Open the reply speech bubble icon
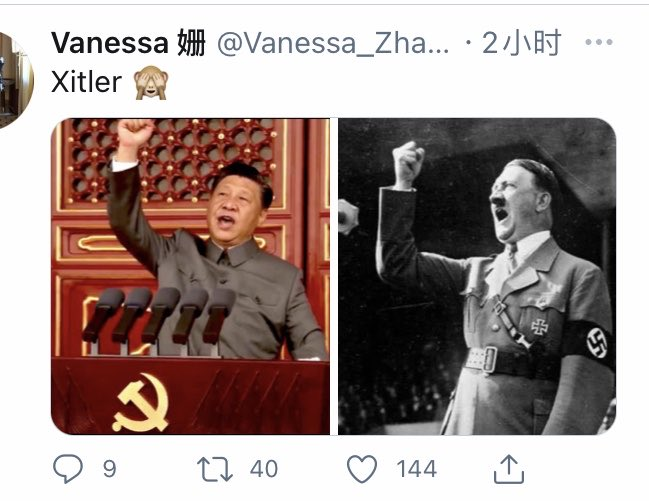 [68, 468]
